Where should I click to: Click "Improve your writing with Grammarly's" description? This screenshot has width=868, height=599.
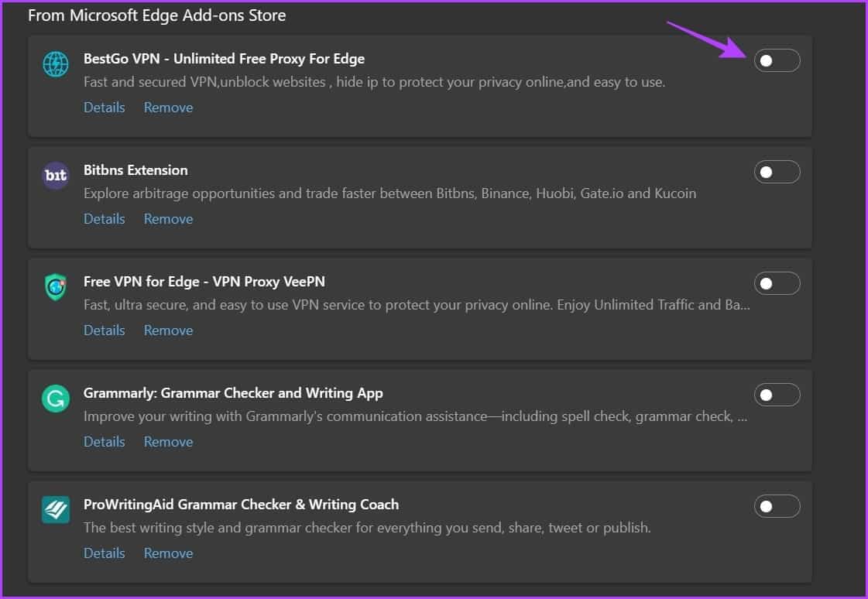[x=415, y=416]
